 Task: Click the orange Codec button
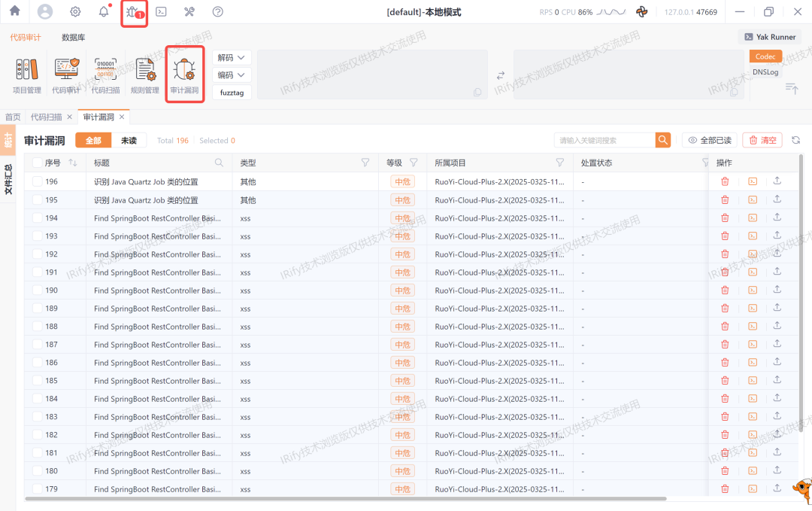[x=765, y=56]
